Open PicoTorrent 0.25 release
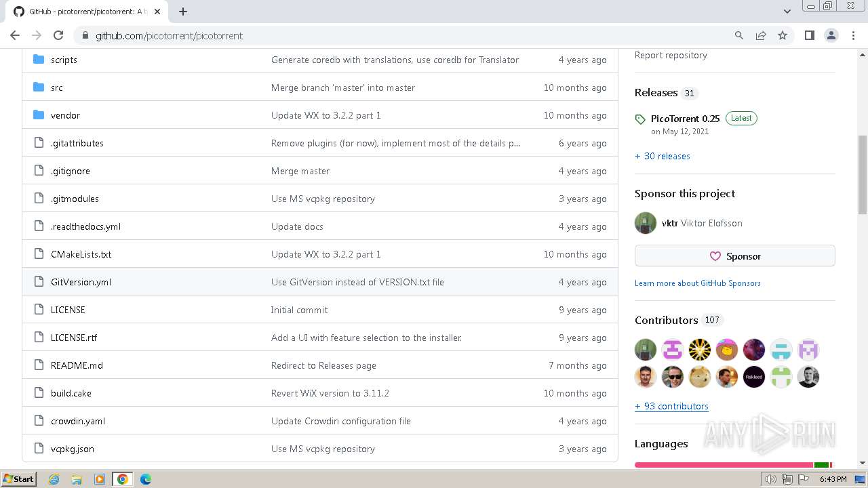This screenshot has height=488, width=868. click(x=685, y=119)
